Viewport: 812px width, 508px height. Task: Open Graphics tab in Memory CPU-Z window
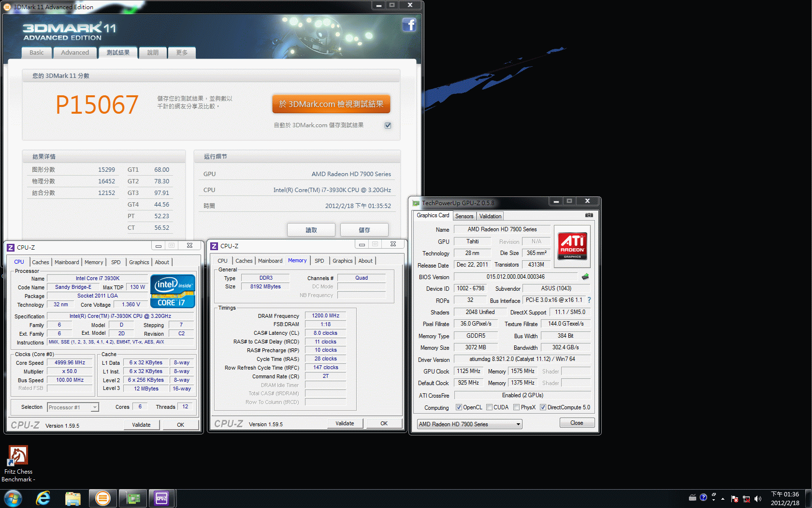(343, 261)
